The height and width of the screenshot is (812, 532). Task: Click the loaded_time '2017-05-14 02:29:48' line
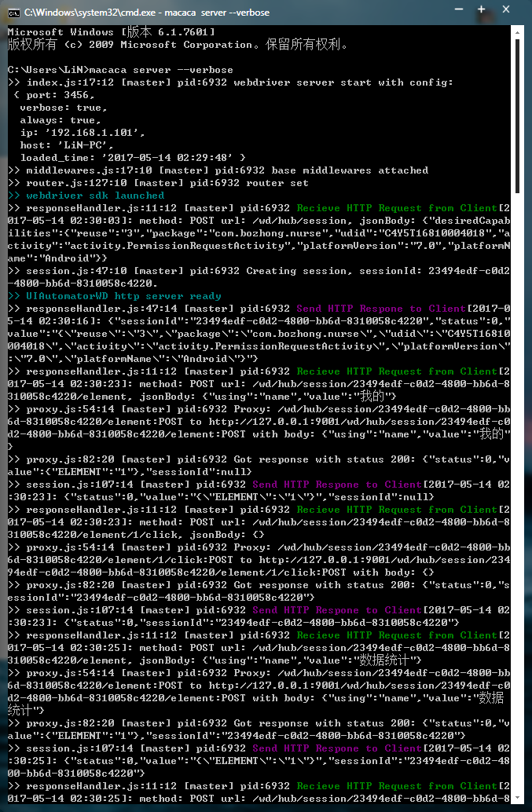[133, 158]
